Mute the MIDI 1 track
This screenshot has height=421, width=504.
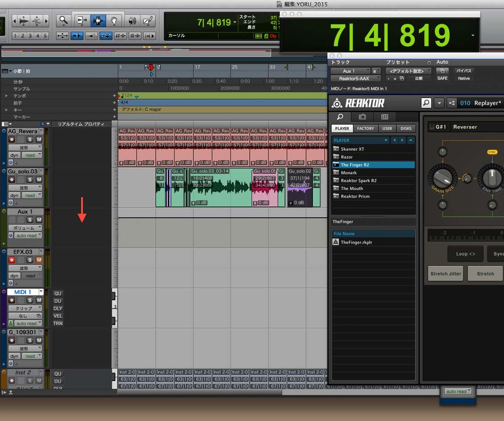pos(39,300)
